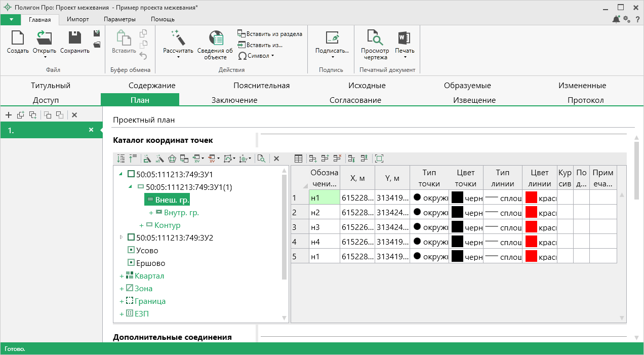Collapse the 50:05:111213:749:ЗУ1 tree node
This screenshot has height=355, width=644.
pos(120,174)
